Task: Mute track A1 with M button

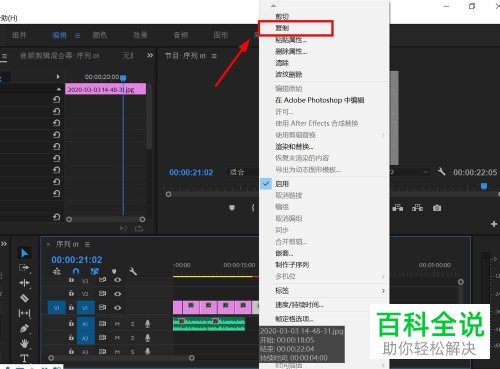Action: pyautogui.click(x=117, y=324)
